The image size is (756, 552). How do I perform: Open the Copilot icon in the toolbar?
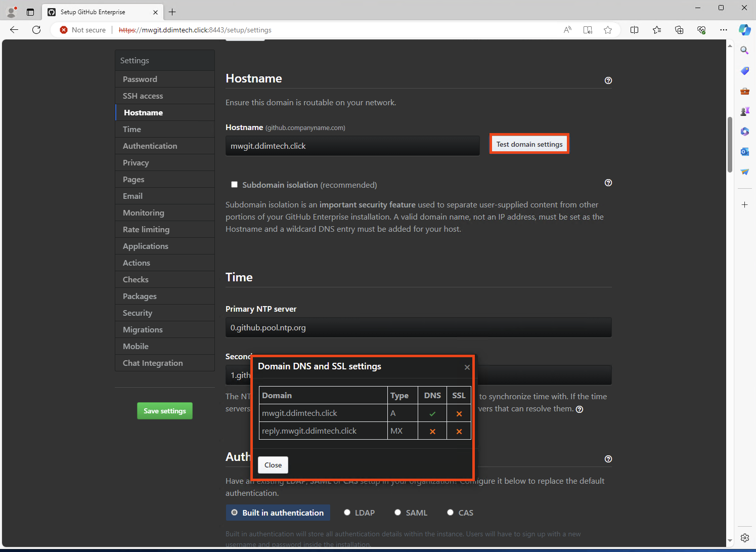[x=744, y=30]
